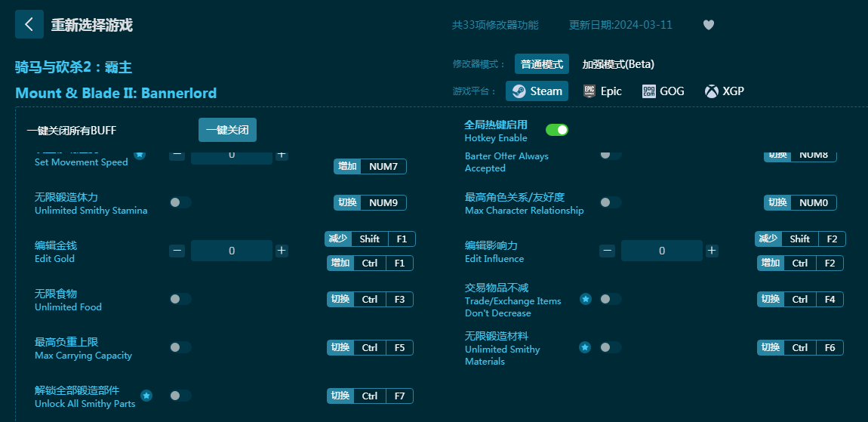Click the 切换 NUM9 hotkey button
Viewport: 868px width, 422px height.
click(370, 202)
